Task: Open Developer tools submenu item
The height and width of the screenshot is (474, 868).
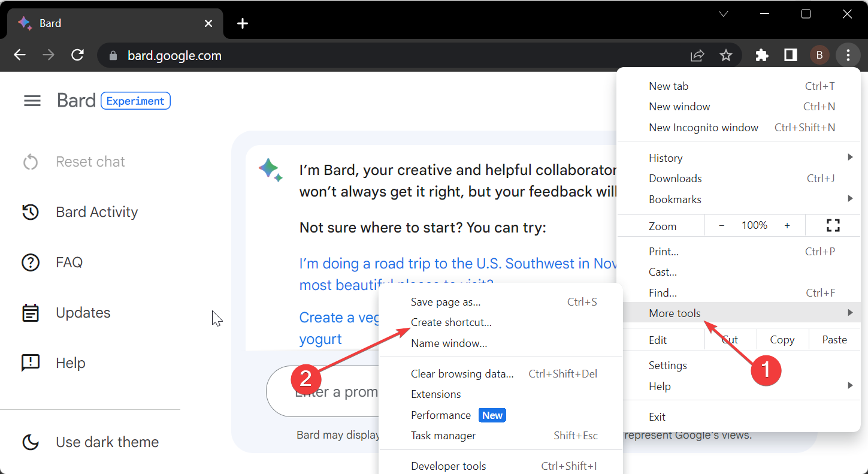Action: (501, 466)
